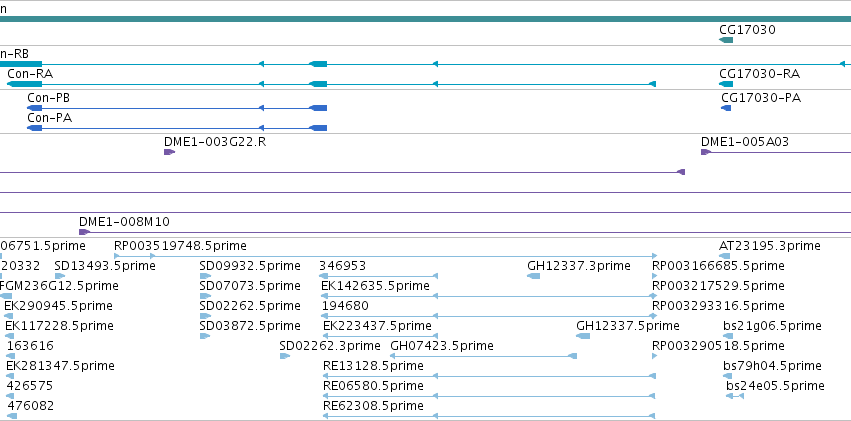Click the EK223437.5prime EST label
Image resolution: width=851 pixels, height=421 pixels.
pos(377,326)
